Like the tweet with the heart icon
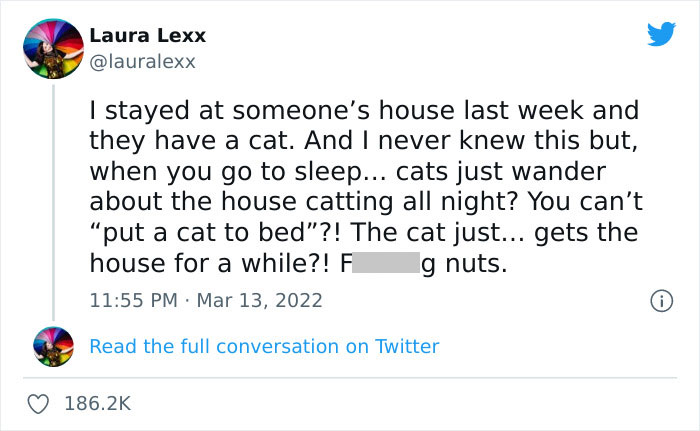Viewport: 700px width, 431px height. click(39, 403)
